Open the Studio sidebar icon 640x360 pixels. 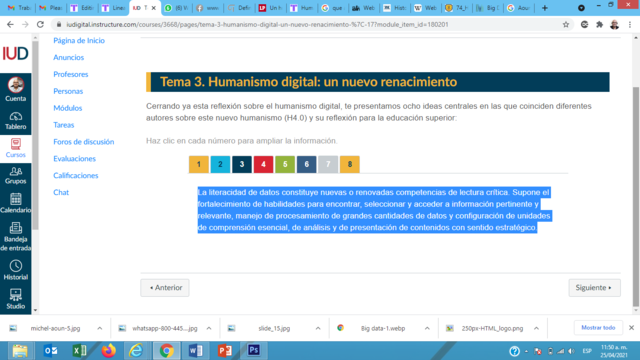click(16, 295)
